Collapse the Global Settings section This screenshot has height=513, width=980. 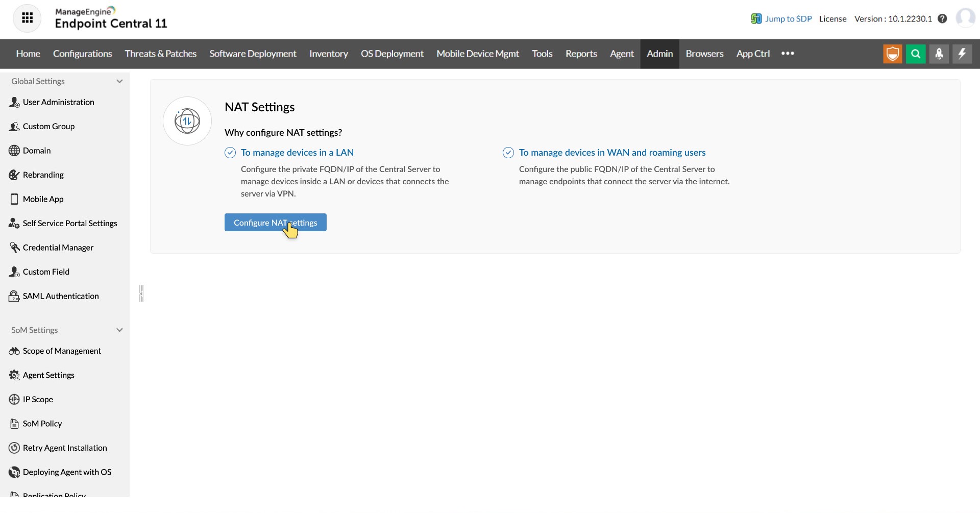(x=119, y=81)
